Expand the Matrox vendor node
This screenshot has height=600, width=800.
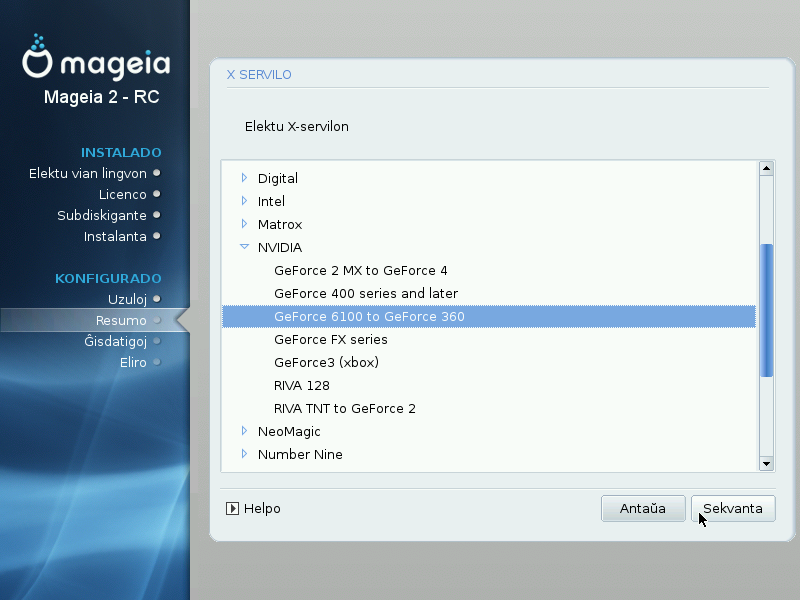click(x=244, y=223)
